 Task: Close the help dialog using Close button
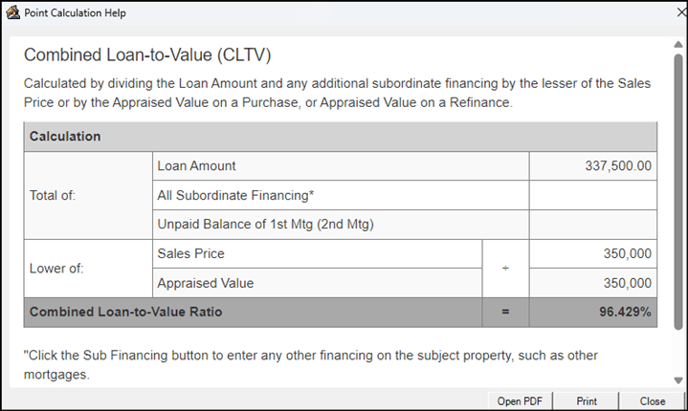652,401
